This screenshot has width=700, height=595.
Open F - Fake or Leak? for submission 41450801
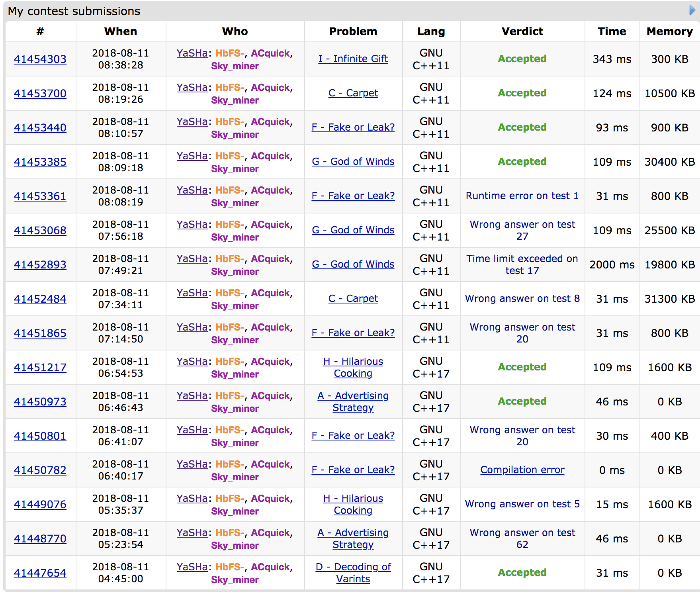click(x=353, y=436)
